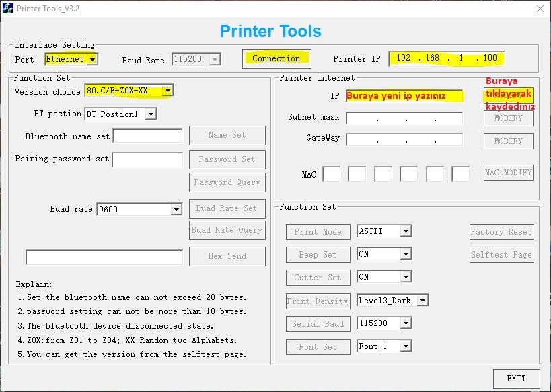Viewport: 551px width, 392px height.
Task: Open the BT postion dropdown
Action: [151, 114]
